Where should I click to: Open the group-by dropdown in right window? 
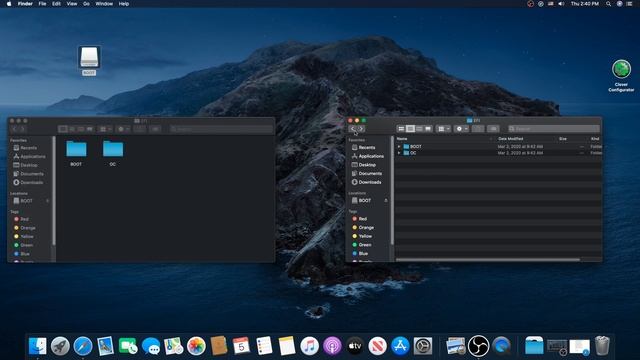coord(443,129)
